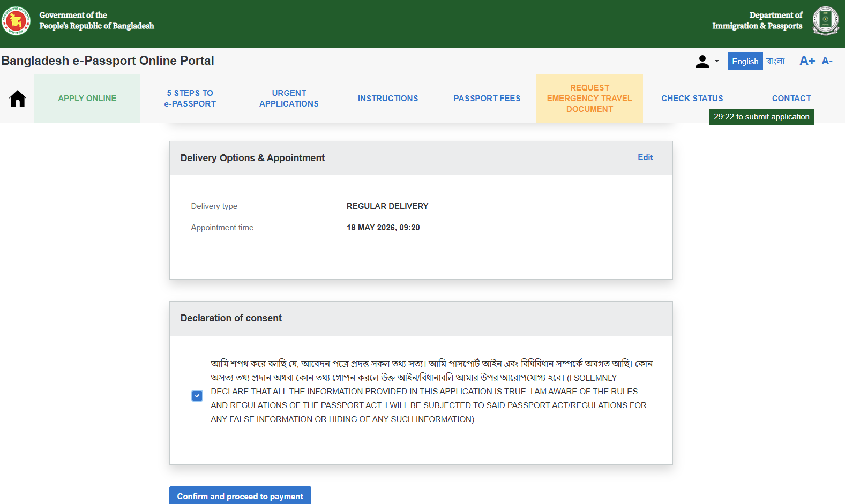Switch language to বাংলা
The width and height of the screenshot is (845, 504).
[x=775, y=62]
